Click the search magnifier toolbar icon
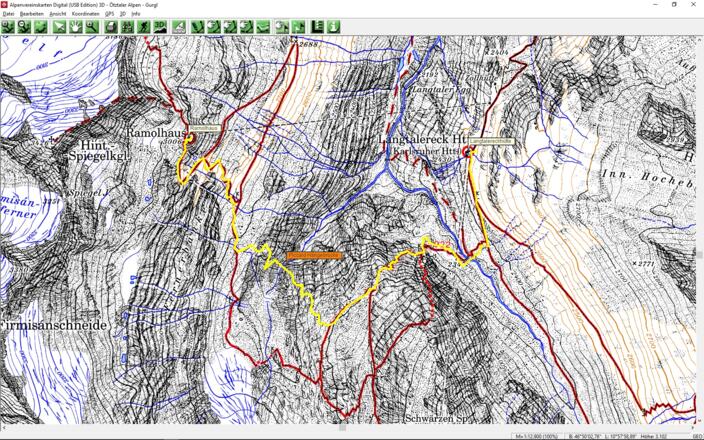The width and height of the screenshot is (704, 440). pos(92,27)
